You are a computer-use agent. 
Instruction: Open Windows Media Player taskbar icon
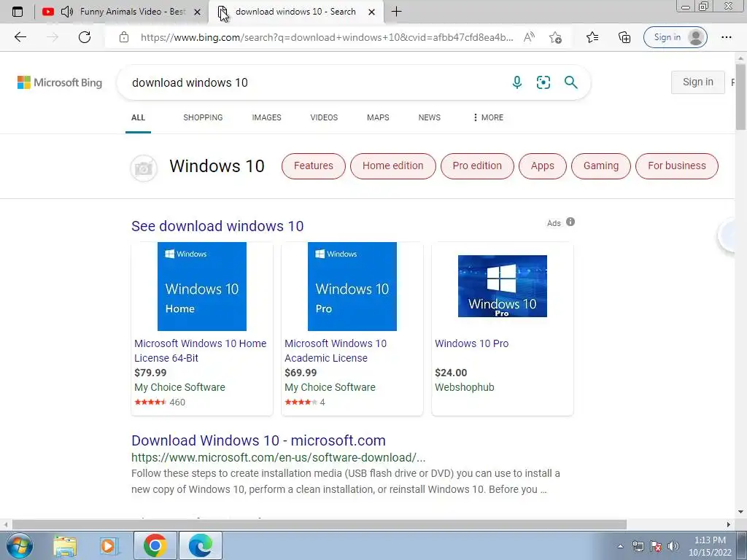point(109,545)
